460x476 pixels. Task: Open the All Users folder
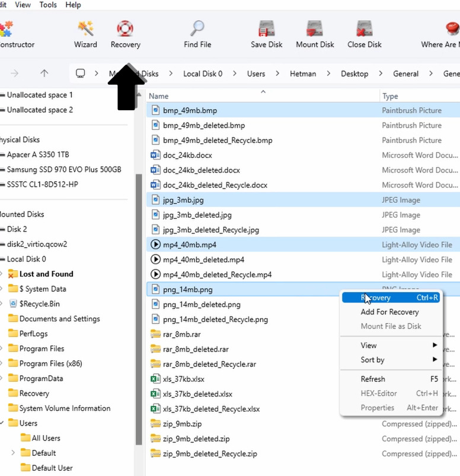tap(46, 437)
